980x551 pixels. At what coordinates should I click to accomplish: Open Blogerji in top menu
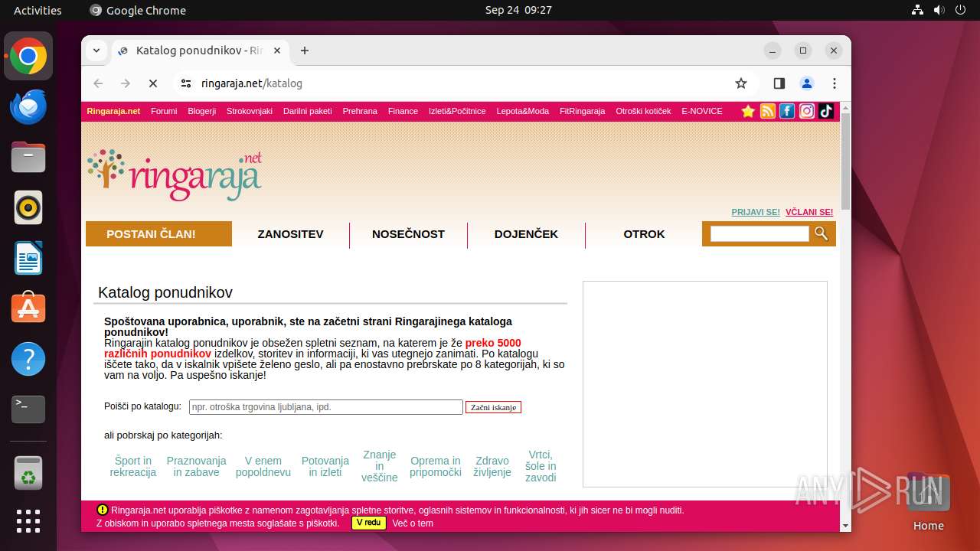(202, 111)
